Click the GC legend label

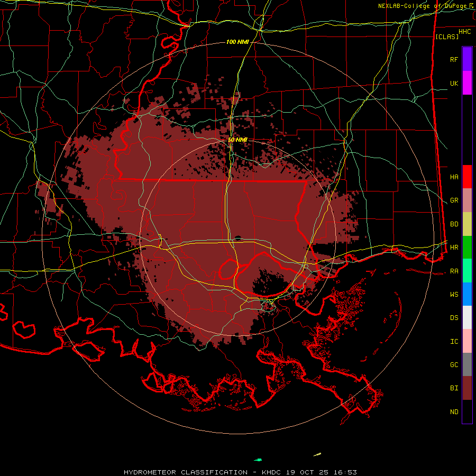point(454,365)
